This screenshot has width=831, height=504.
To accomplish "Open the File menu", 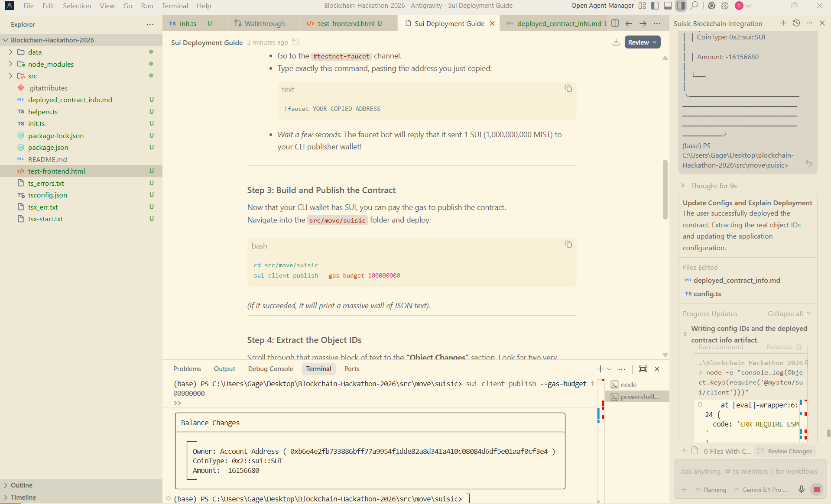I will point(29,6).
